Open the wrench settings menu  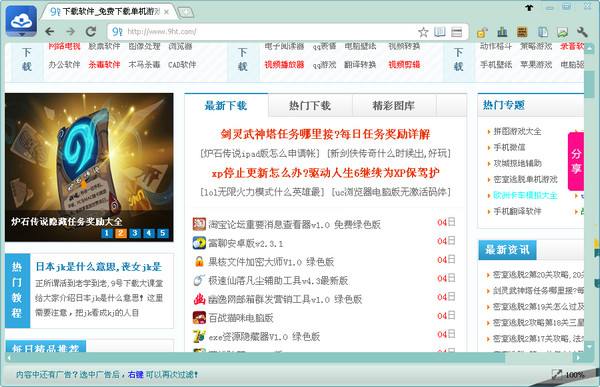tap(582, 32)
